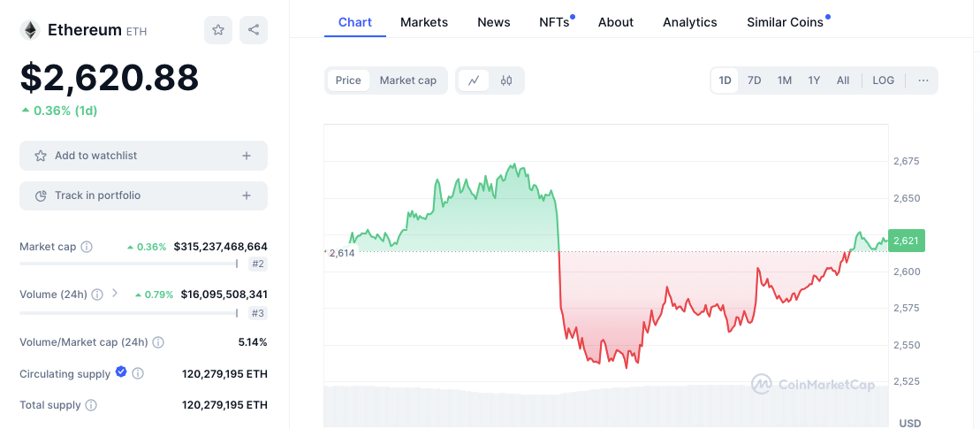The height and width of the screenshot is (429, 980).
Task: Click the Ethereum logo icon
Action: (30, 30)
